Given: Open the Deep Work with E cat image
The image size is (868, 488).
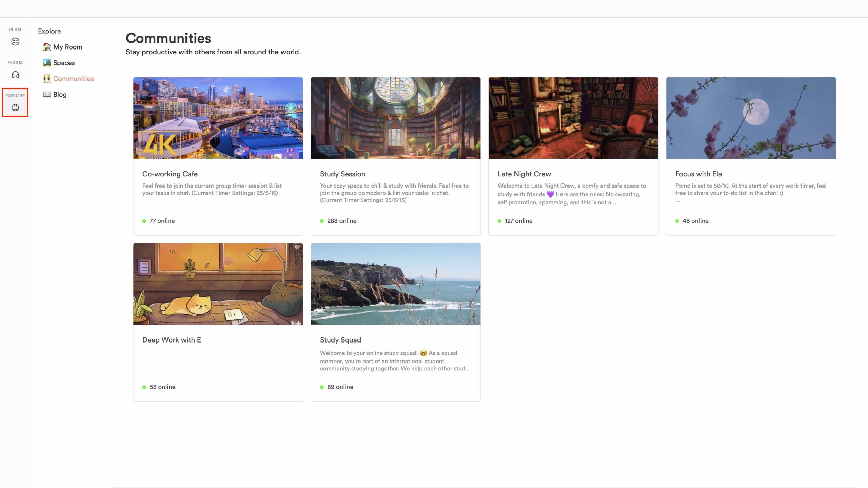Looking at the screenshot, I should point(218,284).
